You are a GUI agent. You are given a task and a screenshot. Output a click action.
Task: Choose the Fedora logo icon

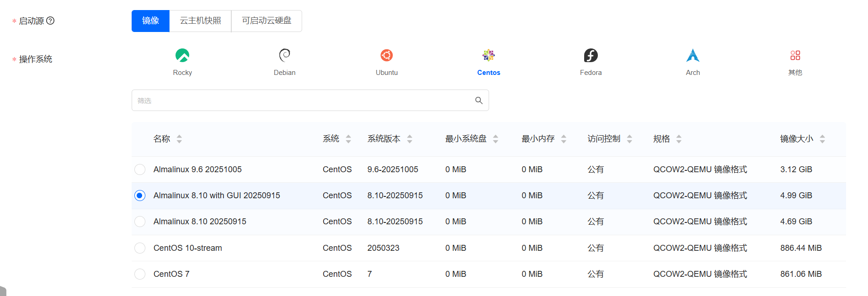(x=591, y=56)
